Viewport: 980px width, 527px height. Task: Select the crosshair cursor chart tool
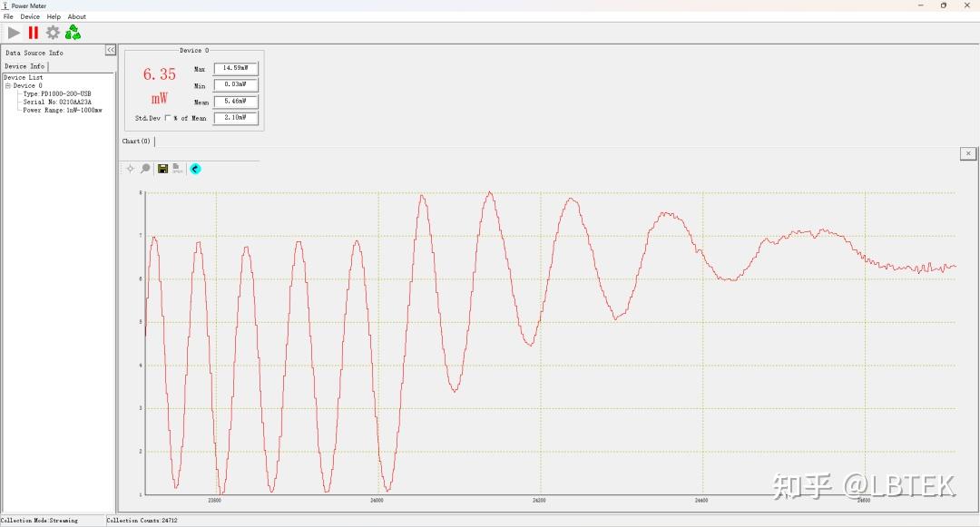pos(130,169)
